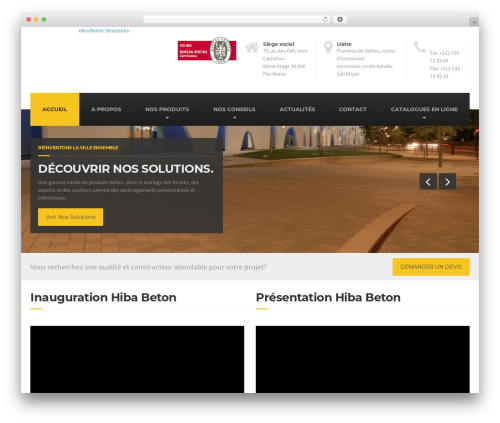The height and width of the screenshot is (423, 500).
Task: Click the Inauguration Hiba Beton heading
Action: 103,297
